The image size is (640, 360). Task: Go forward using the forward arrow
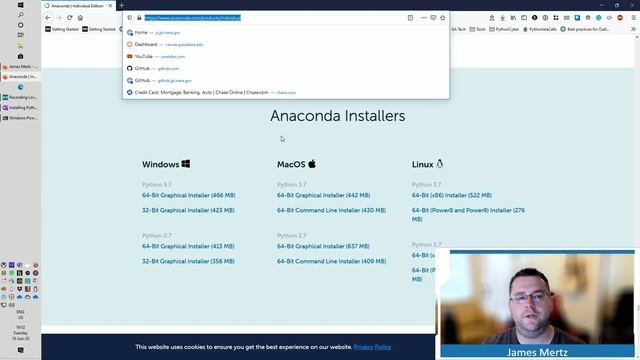pyautogui.click(x=59, y=18)
